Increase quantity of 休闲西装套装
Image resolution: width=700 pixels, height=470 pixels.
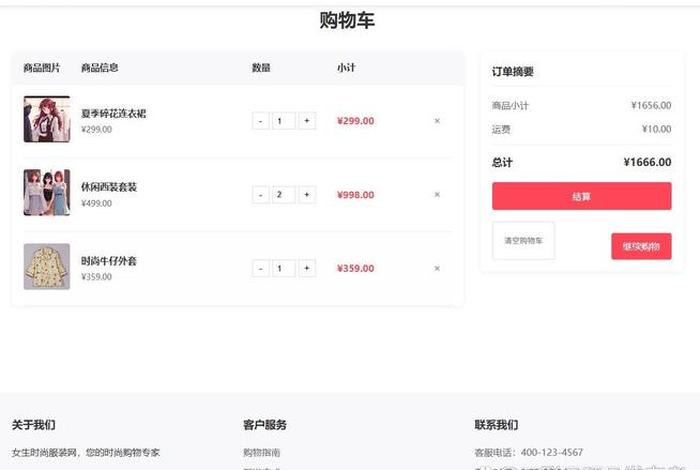pyautogui.click(x=307, y=195)
